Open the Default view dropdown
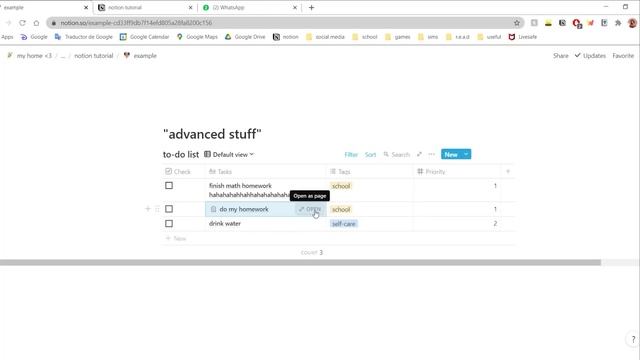Viewport: 640px width, 360px height. coord(229,154)
